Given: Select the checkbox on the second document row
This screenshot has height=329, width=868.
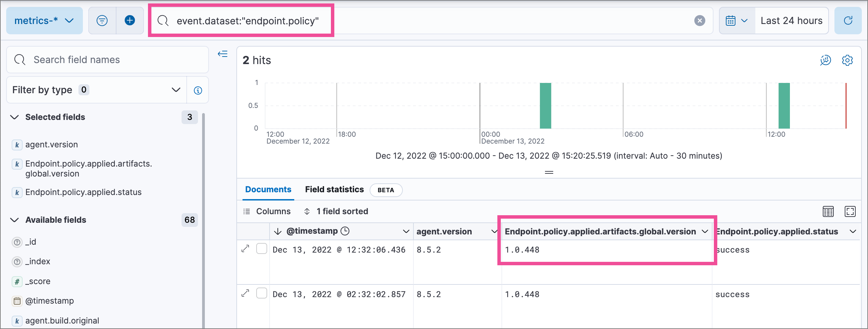Looking at the screenshot, I should click(262, 293).
